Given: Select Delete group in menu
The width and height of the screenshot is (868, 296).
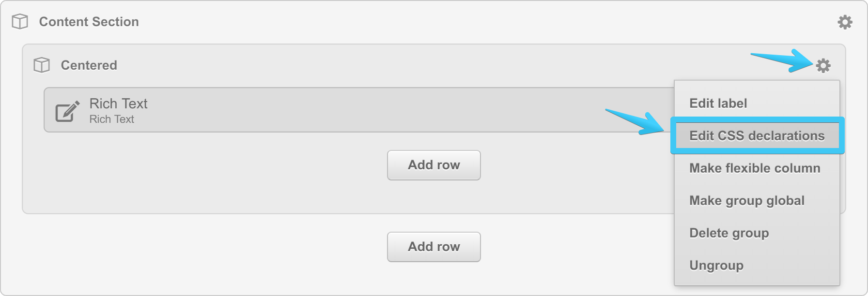Looking at the screenshot, I should [729, 233].
